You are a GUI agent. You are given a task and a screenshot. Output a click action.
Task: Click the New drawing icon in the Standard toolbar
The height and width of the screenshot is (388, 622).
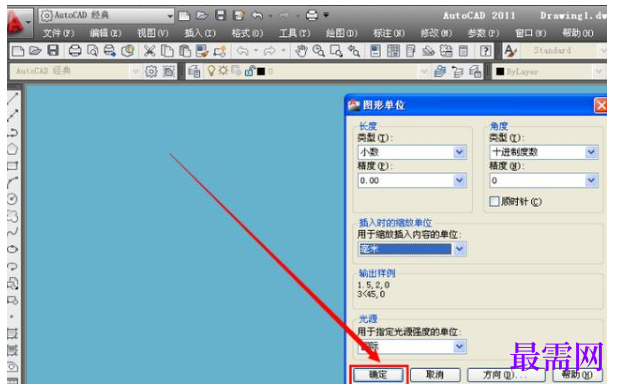18,51
